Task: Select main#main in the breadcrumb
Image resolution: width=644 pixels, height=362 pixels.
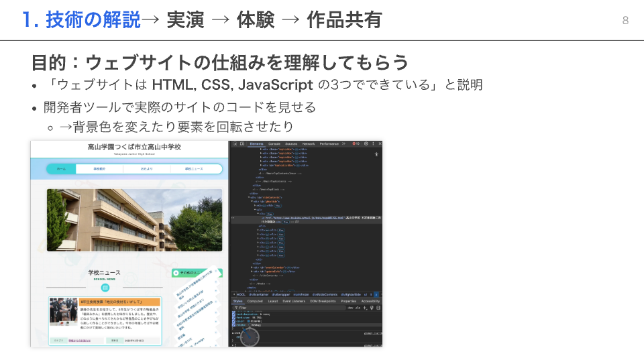Action: pyautogui.click(x=301, y=294)
